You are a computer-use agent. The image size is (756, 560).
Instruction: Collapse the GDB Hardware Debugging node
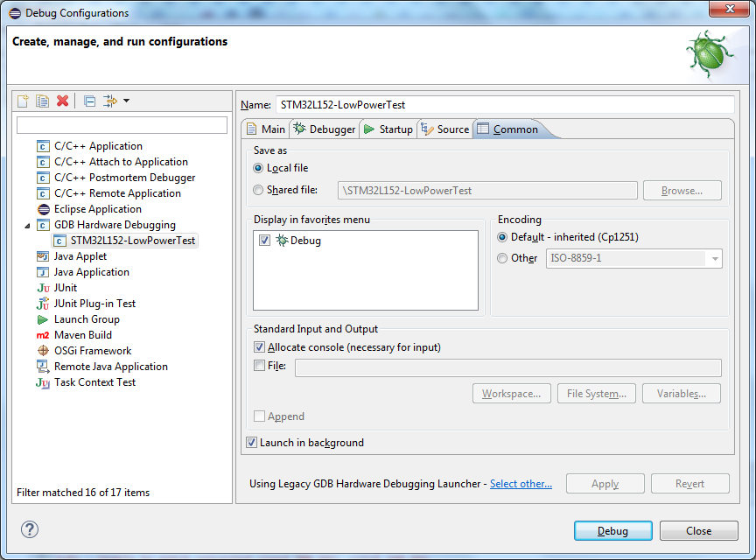[26, 225]
